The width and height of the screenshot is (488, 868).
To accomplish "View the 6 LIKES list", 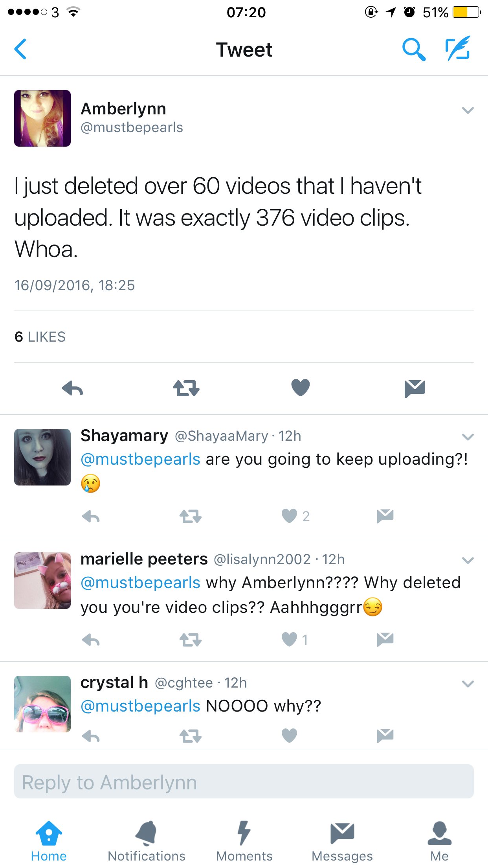I will (x=40, y=337).
